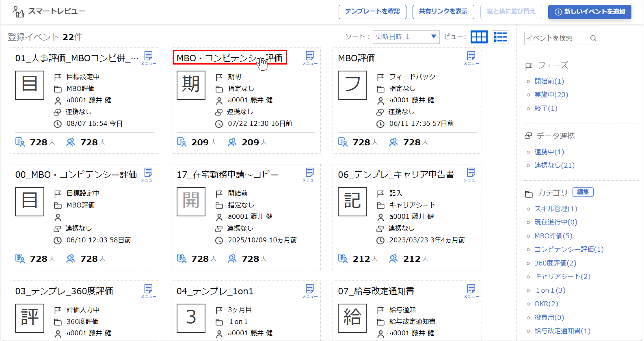The image size is (644, 341).
Task: Filter by category スキル管理(1)
Action: (556, 209)
